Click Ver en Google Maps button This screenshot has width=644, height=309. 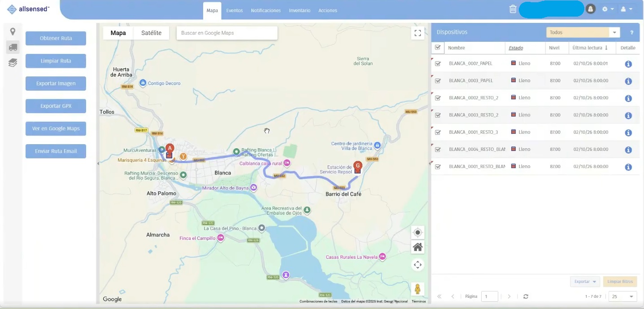coord(56,128)
